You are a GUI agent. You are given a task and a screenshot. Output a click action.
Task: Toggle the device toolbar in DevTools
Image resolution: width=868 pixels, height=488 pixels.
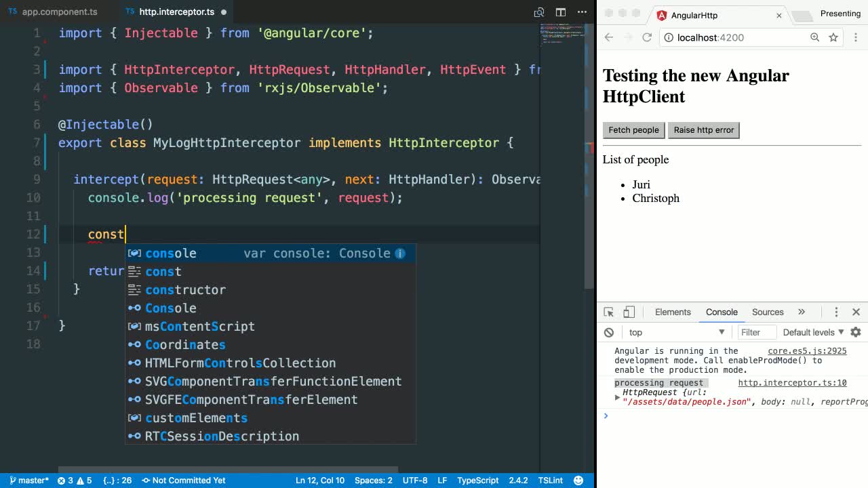[629, 312]
